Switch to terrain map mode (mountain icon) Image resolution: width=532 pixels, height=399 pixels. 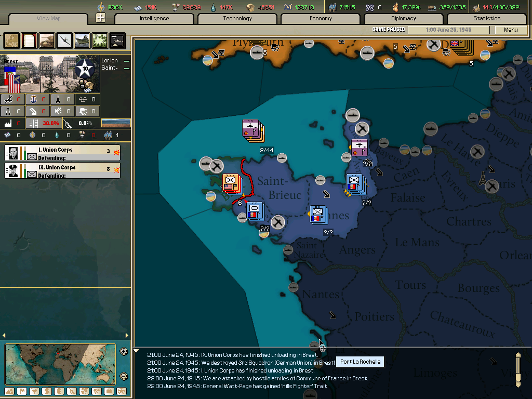(x=9, y=391)
